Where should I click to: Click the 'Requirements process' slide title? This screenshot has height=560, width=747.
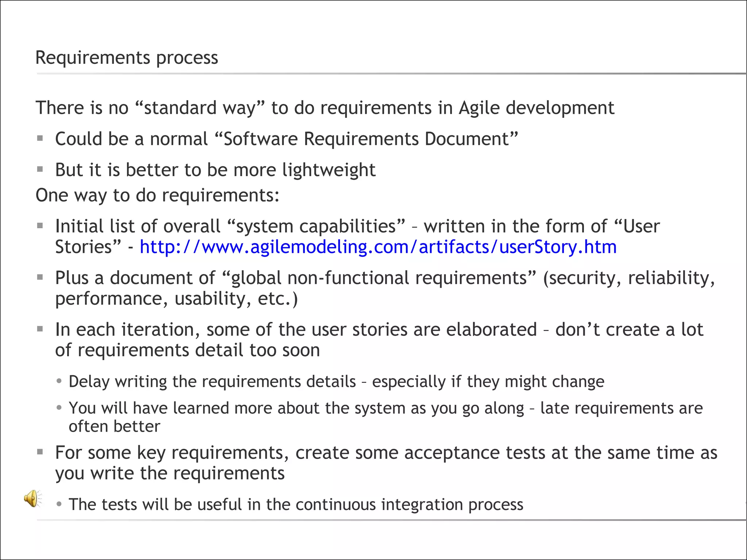(x=127, y=58)
